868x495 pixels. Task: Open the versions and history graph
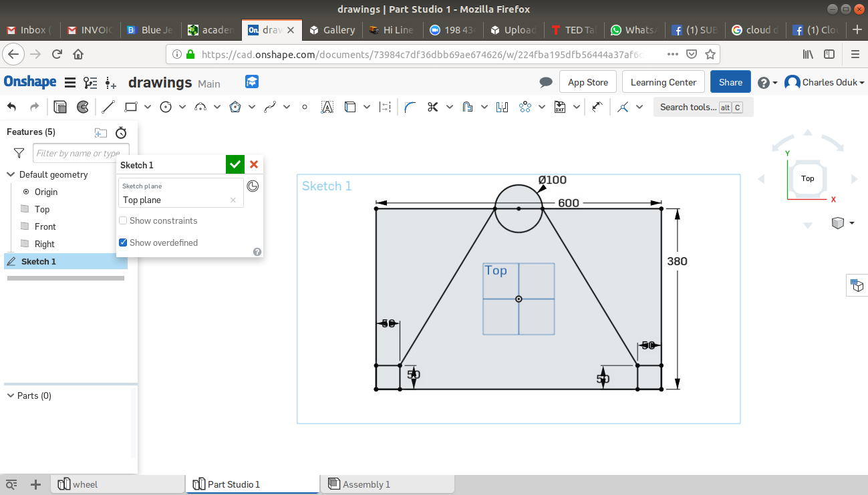click(x=90, y=83)
